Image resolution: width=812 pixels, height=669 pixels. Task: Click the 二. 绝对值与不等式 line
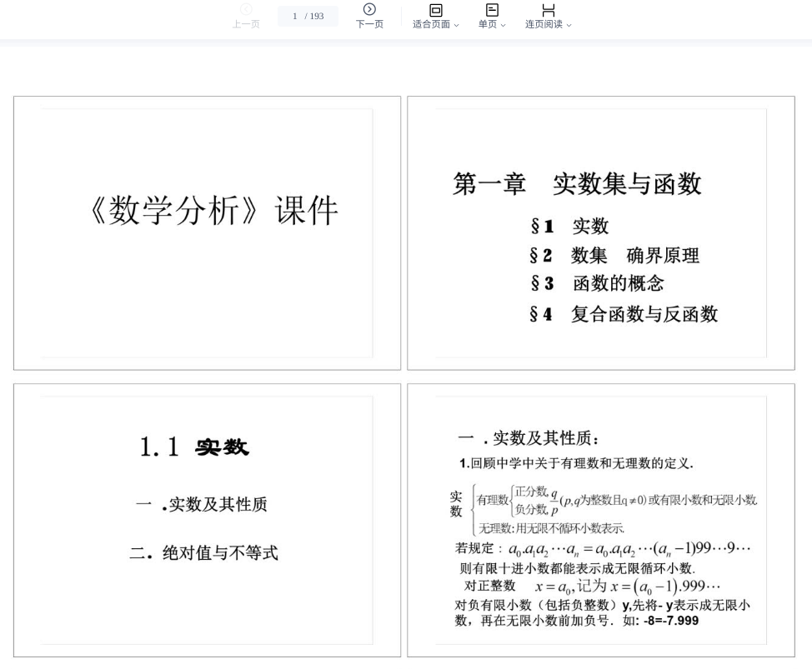(x=203, y=552)
